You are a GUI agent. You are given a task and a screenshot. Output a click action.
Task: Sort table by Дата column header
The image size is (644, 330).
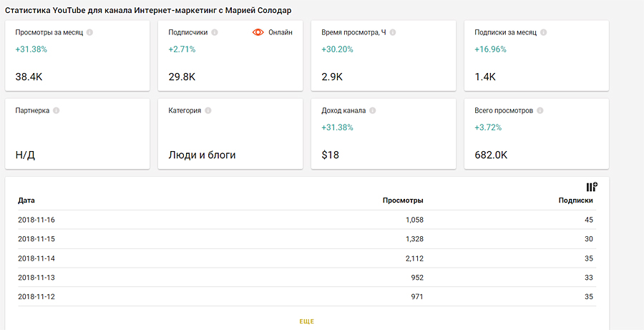point(26,200)
